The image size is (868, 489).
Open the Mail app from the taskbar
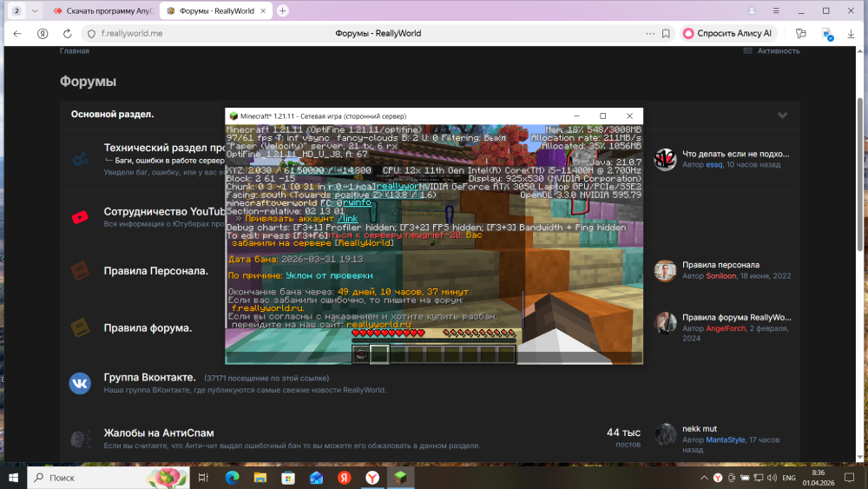(316, 478)
